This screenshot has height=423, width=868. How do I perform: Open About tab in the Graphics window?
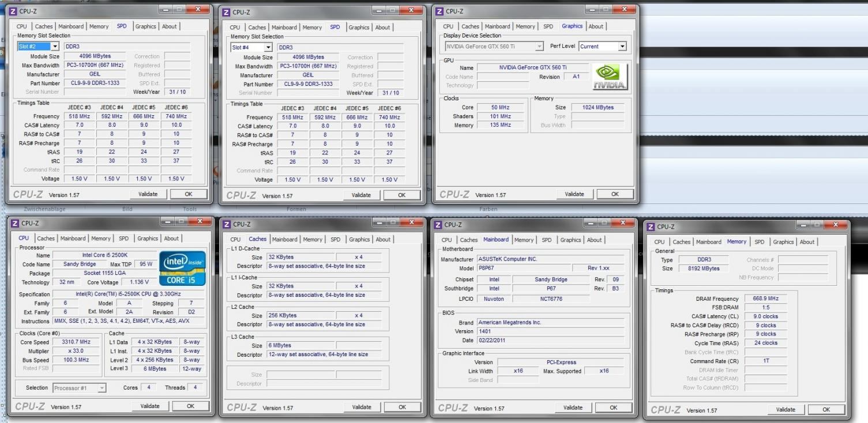tap(596, 26)
